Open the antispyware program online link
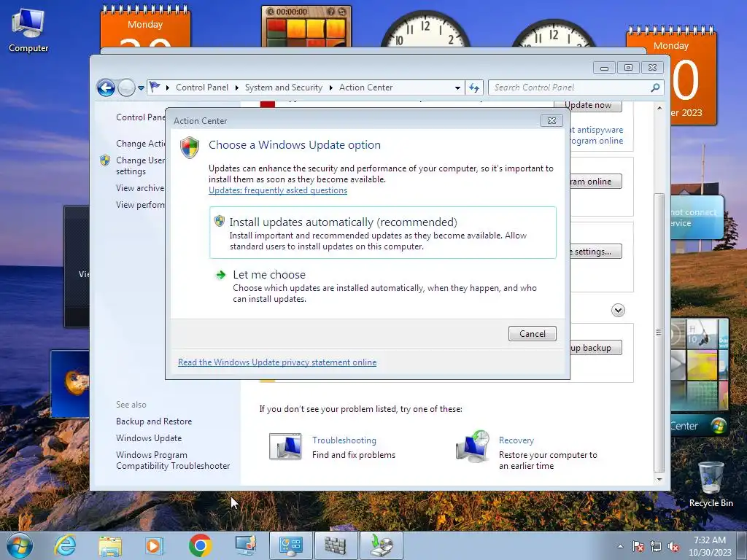The width and height of the screenshot is (747, 560). pos(597,135)
